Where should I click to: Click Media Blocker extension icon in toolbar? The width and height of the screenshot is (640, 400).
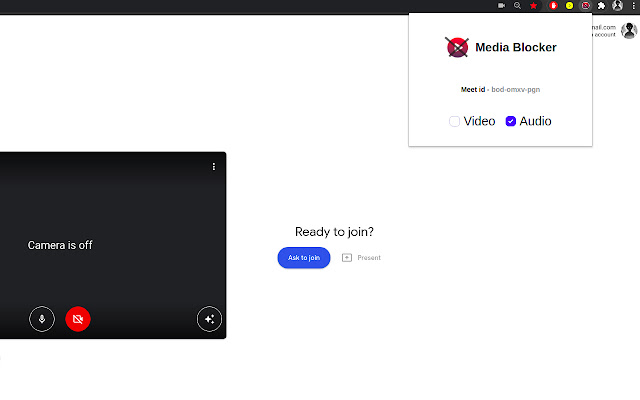click(x=585, y=6)
